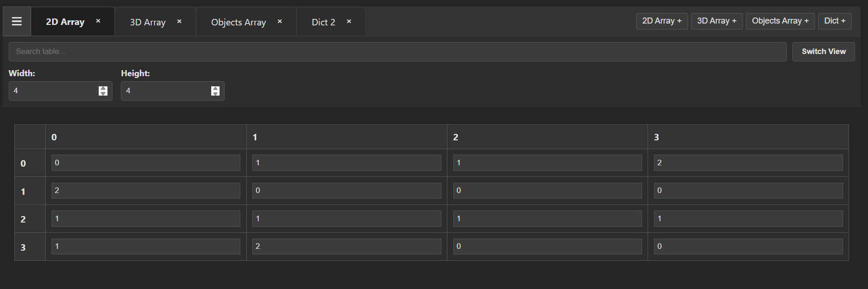Close the 2D Array tab
The width and height of the screenshot is (868, 289).
[x=98, y=21]
